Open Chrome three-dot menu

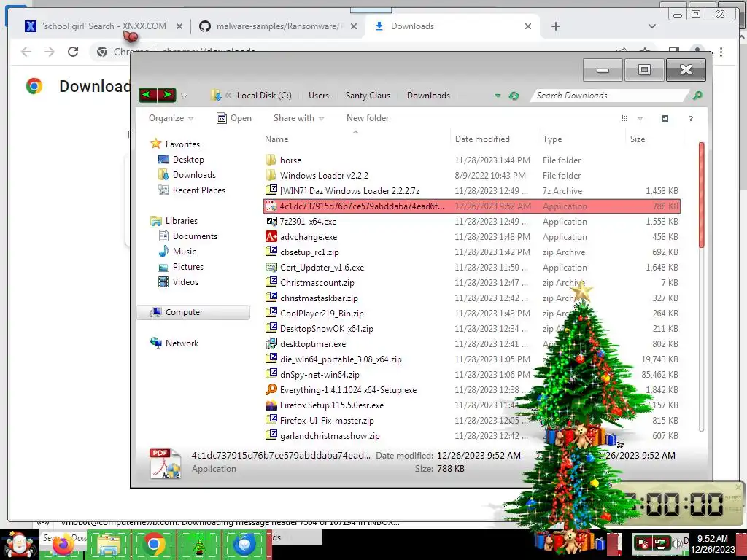(721, 52)
